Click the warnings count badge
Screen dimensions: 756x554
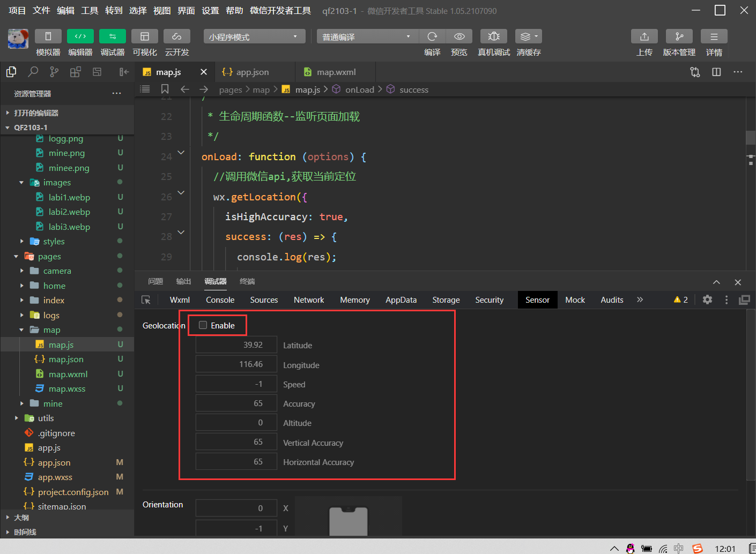[681, 300]
